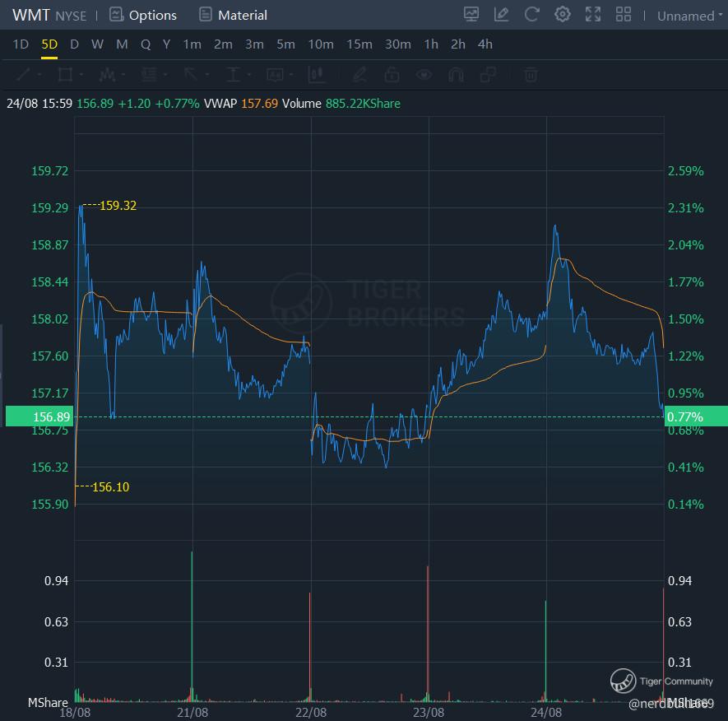
Task: Select the measure range drawing tool
Action: [233, 74]
